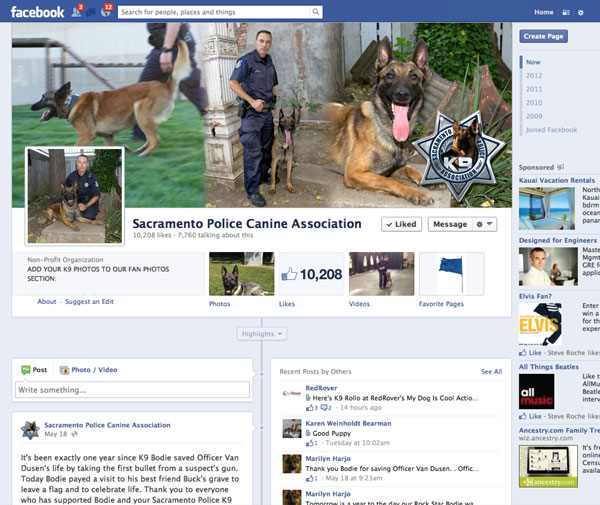Image resolution: width=600 pixels, height=505 pixels.
Task: Open account settings gear in top bar
Action: 580,12
